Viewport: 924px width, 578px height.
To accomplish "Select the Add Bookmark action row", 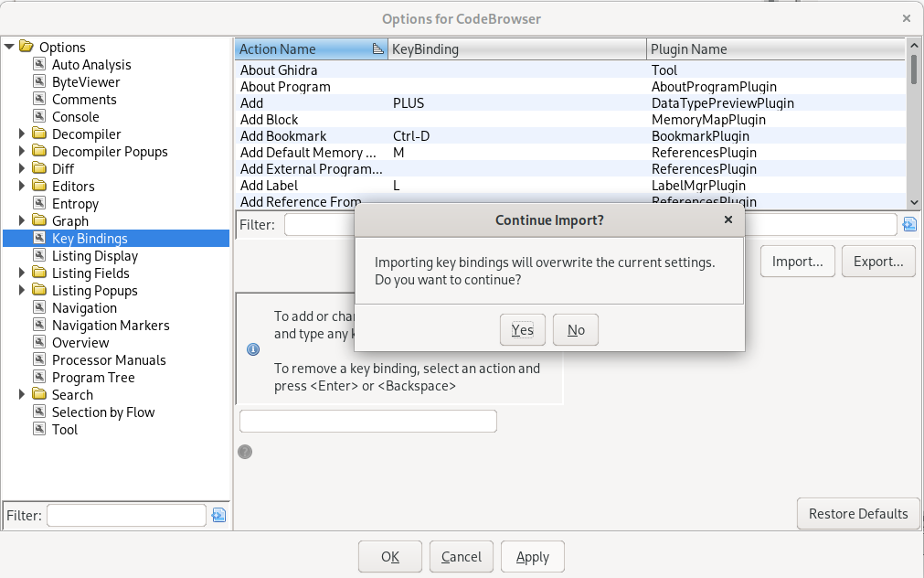I will click(x=569, y=135).
